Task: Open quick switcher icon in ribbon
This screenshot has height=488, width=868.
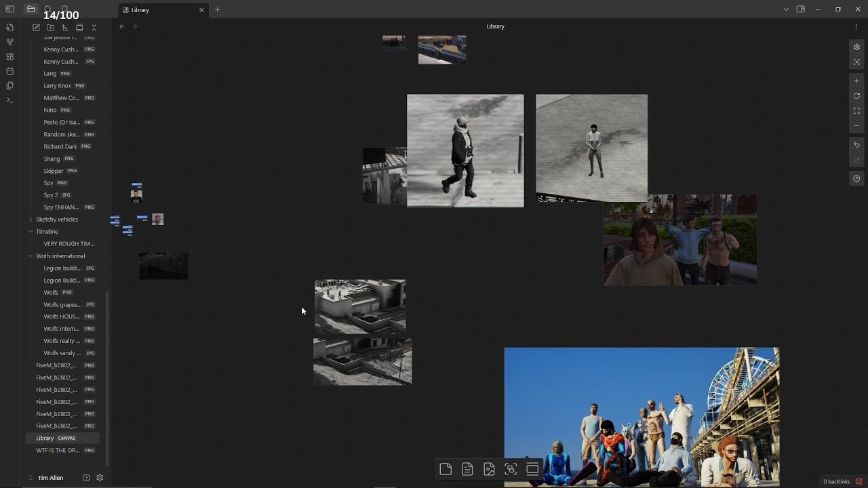Action: 9,28
